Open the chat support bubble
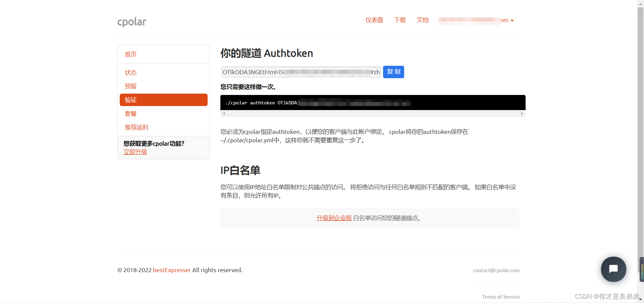This screenshot has width=644, height=303. click(613, 269)
